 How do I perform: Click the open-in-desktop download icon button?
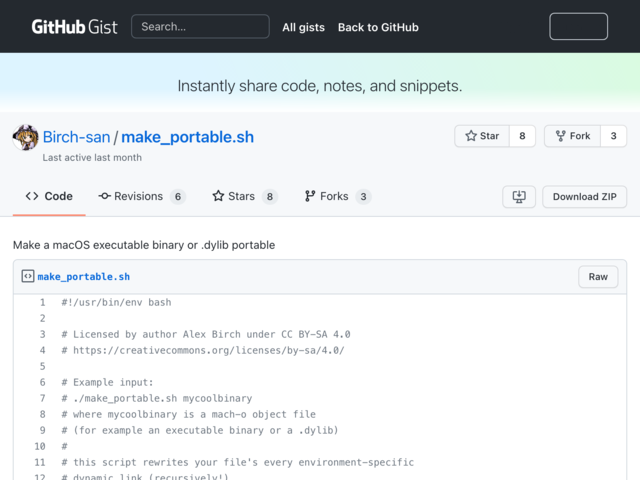pyautogui.click(x=519, y=197)
